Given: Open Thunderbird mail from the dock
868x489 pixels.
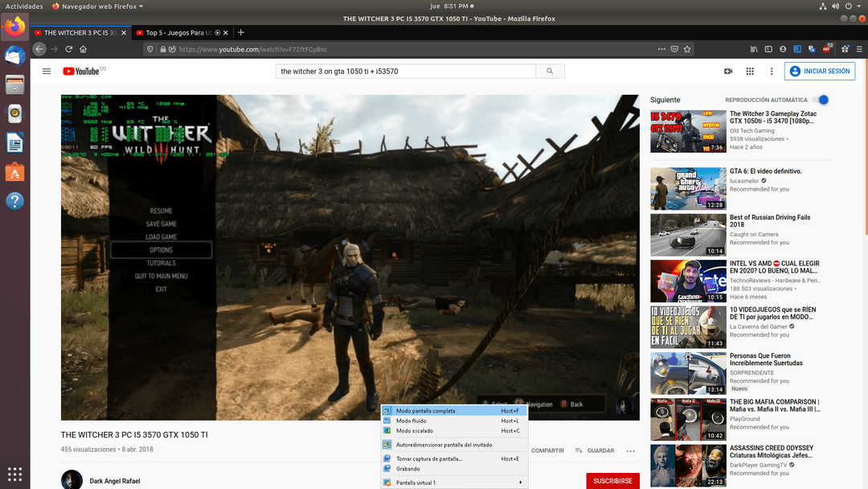Looking at the screenshot, I should coord(14,56).
